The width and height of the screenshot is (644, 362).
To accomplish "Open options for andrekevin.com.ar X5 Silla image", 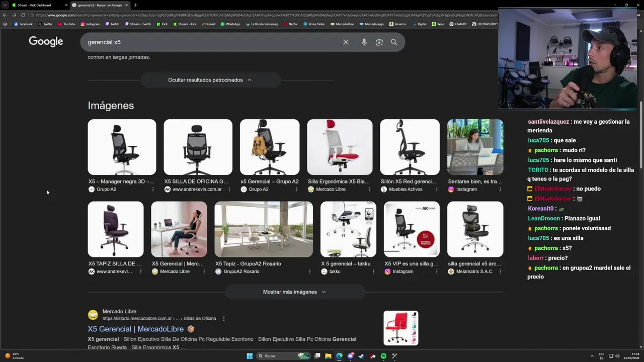I will tap(229, 190).
